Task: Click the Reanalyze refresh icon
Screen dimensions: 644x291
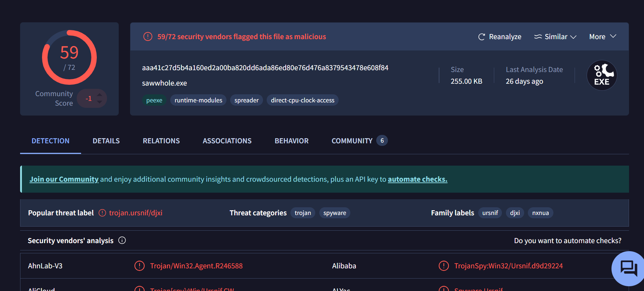Action: 481,37
